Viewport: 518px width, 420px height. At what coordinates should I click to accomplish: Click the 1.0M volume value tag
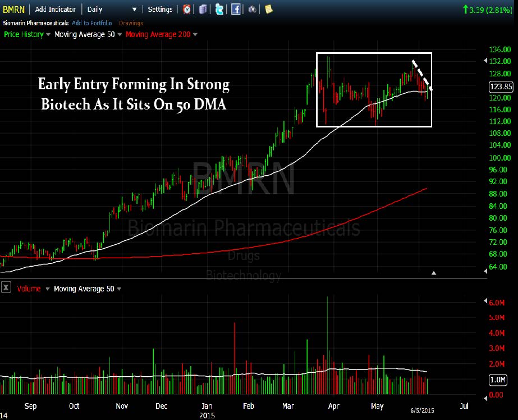click(498, 380)
